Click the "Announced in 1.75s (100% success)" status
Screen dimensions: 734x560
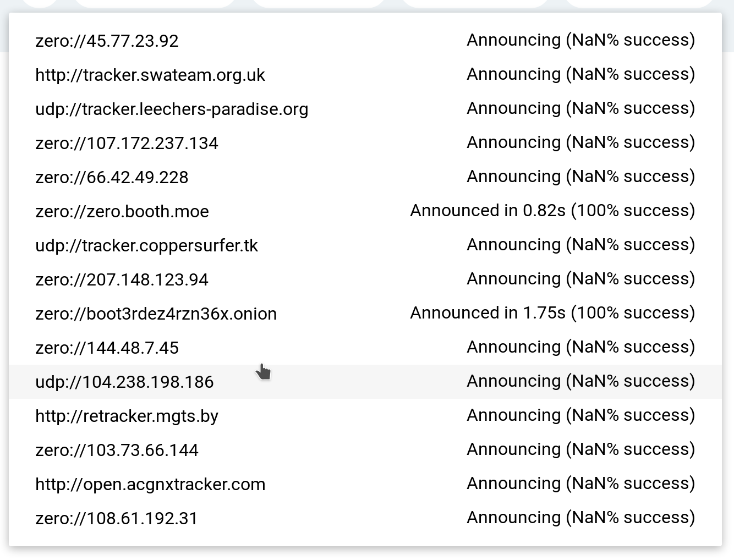click(552, 313)
